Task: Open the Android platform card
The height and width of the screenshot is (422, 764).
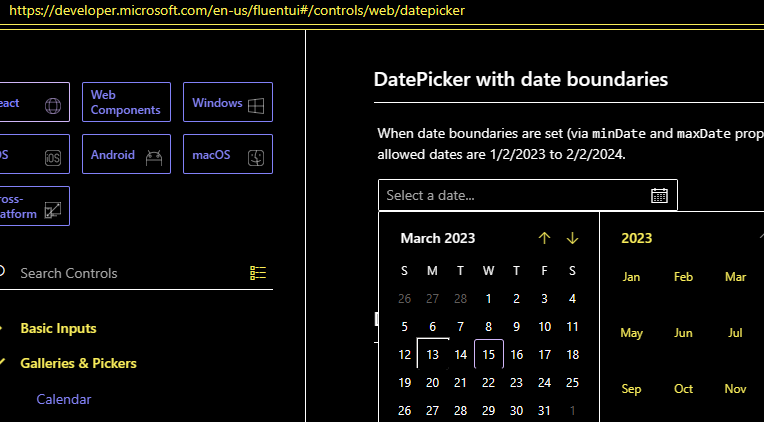Action: pos(126,154)
